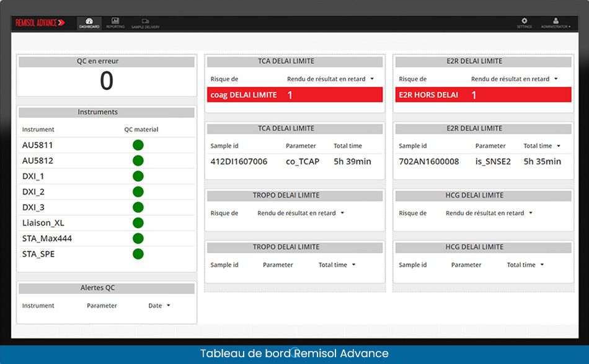
Task: Sort Alertes QC by Date arrow
Action: point(168,305)
